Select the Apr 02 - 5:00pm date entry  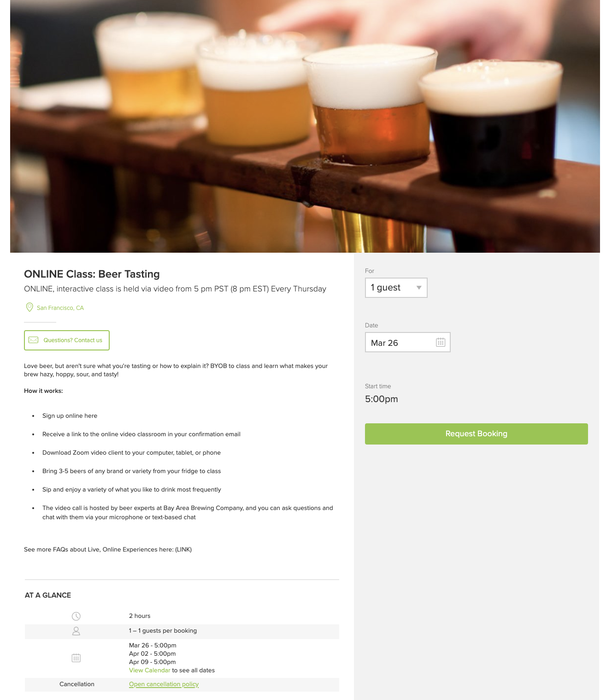tap(153, 653)
